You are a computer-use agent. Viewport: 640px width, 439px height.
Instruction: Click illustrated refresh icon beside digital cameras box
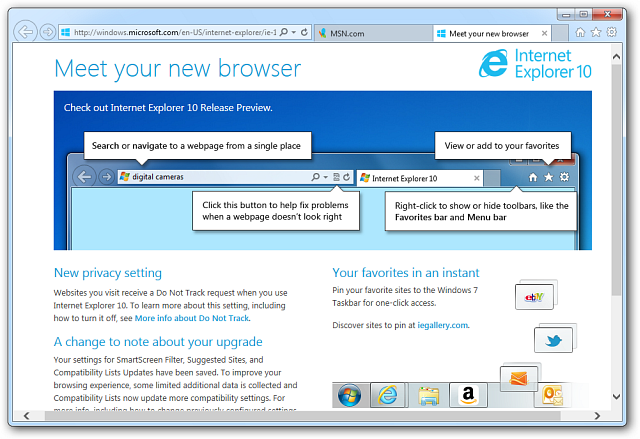point(347,177)
